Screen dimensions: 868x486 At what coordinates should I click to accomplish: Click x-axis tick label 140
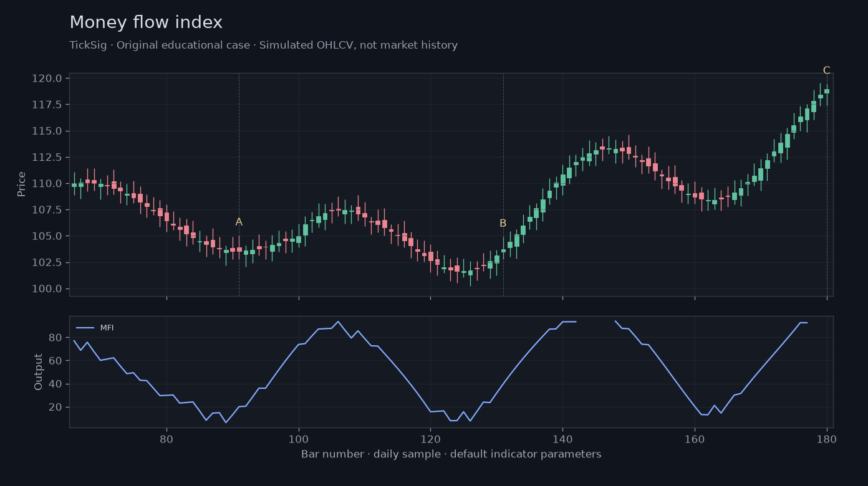(x=562, y=438)
